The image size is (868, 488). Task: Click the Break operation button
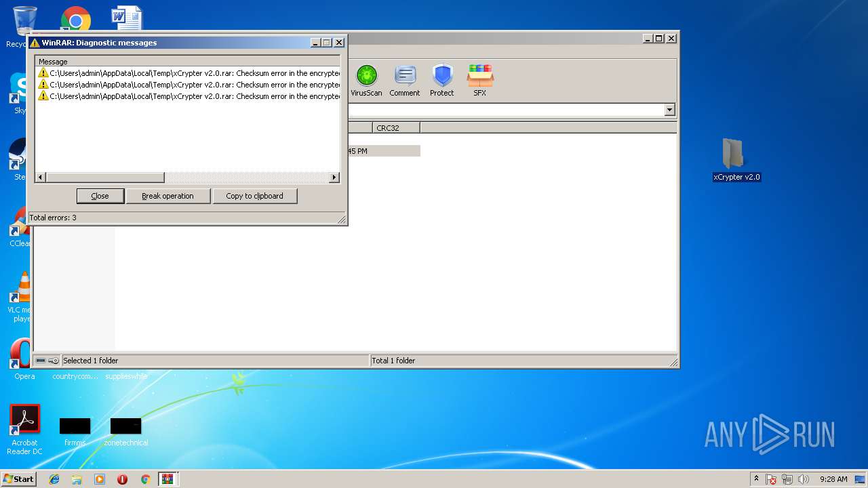tap(167, 196)
